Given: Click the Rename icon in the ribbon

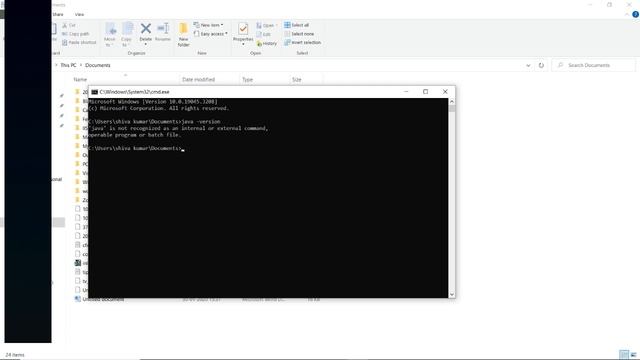Looking at the screenshot, I should (163, 28).
